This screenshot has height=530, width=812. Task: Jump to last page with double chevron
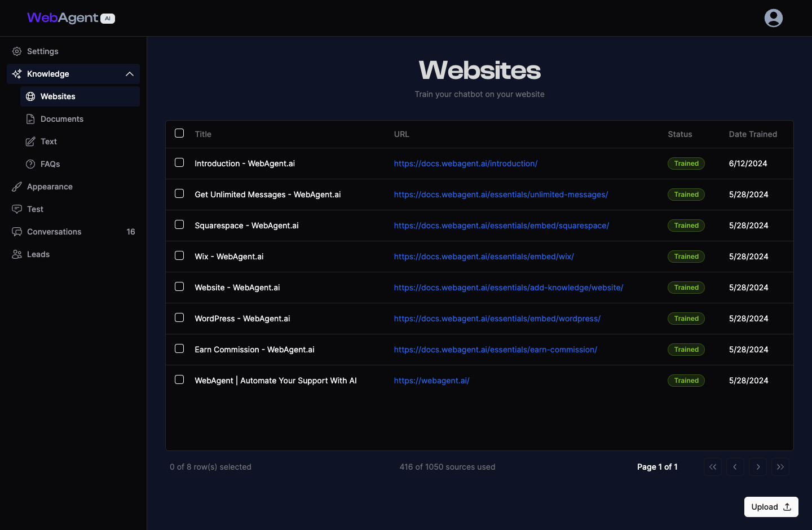click(x=780, y=467)
